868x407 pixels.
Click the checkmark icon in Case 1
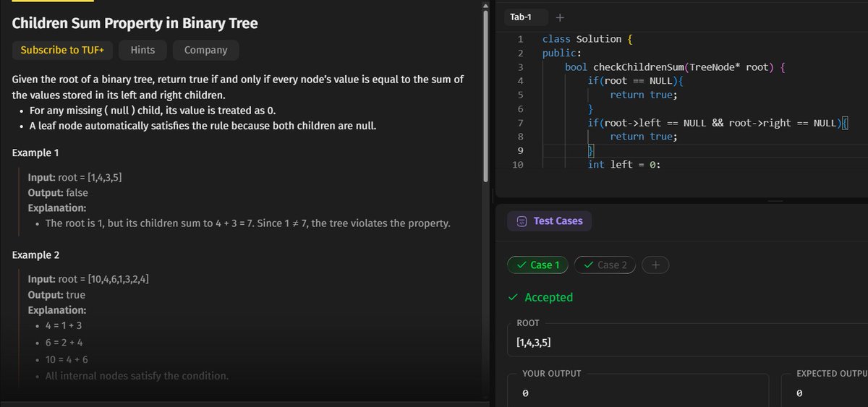point(522,265)
